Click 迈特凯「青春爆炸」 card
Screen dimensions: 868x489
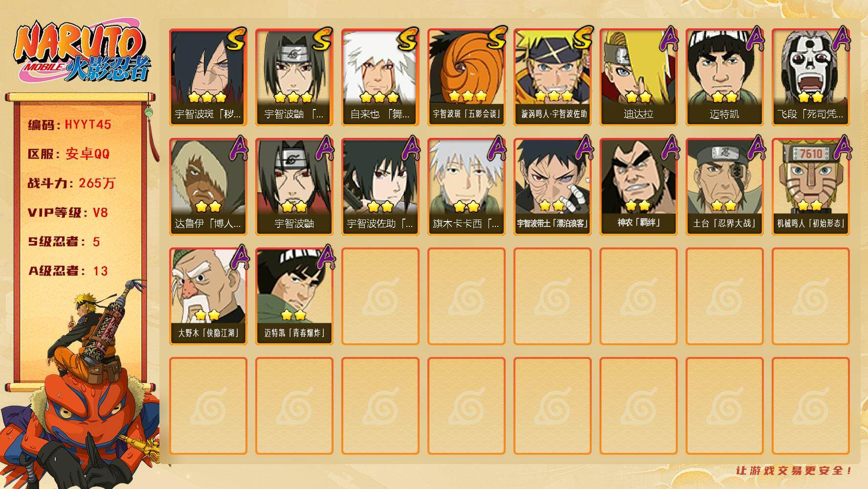tap(294, 296)
